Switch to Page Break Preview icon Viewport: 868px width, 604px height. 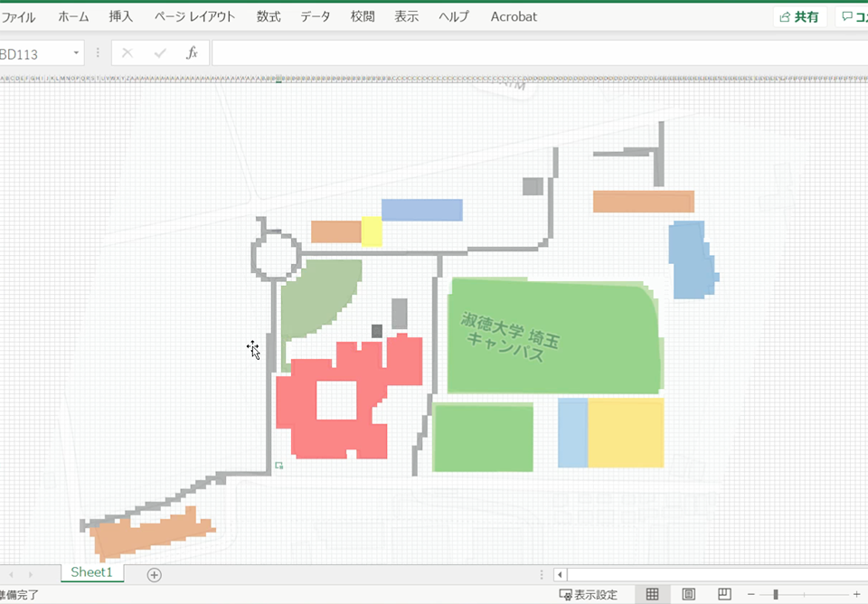[724, 595]
